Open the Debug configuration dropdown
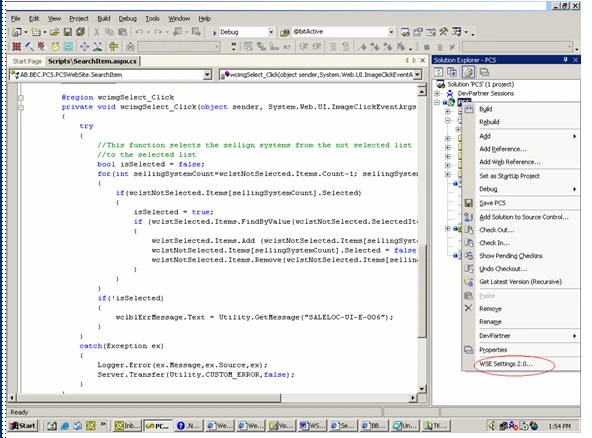This screenshot has width=592, height=438. (271, 32)
